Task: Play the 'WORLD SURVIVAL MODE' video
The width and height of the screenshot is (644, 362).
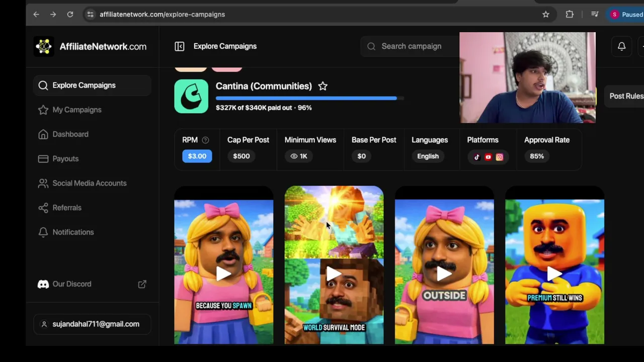Action: (x=334, y=273)
